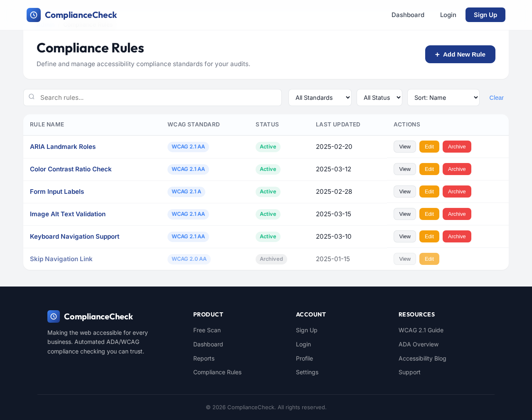
Task: Edit the Image Alt Text Validation rule
Action: coord(429,214)
